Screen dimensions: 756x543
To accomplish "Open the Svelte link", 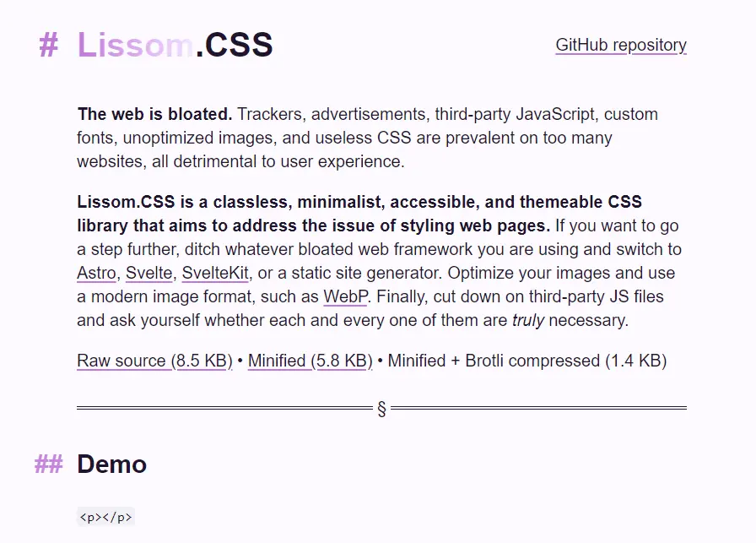I will [149, 273].
